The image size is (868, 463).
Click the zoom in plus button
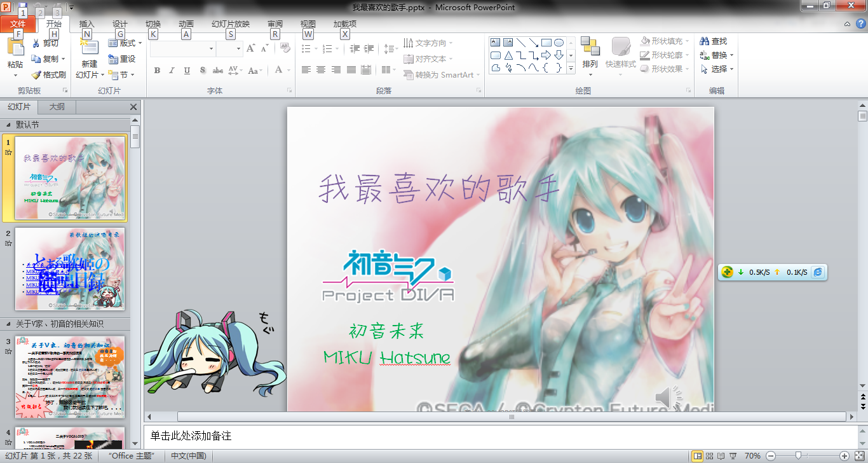[x=844, y=456]
